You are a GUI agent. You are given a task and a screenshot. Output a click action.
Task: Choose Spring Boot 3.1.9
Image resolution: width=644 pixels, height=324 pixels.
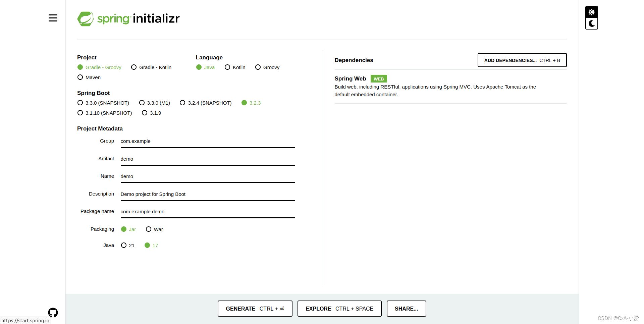[151, 113]
